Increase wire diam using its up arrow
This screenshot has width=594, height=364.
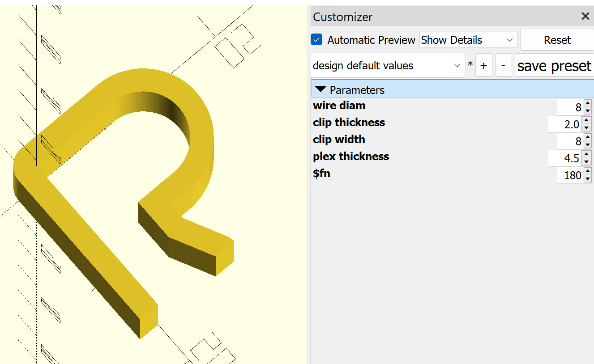click(x=587, y=104)
